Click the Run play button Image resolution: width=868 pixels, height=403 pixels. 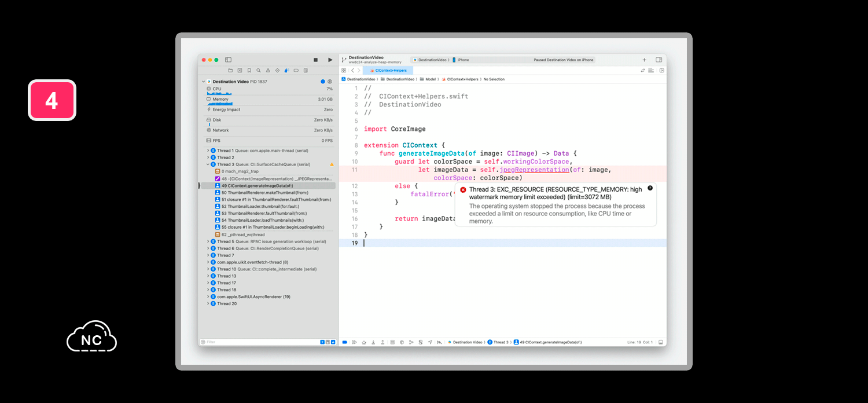click(x=330, y=60)
